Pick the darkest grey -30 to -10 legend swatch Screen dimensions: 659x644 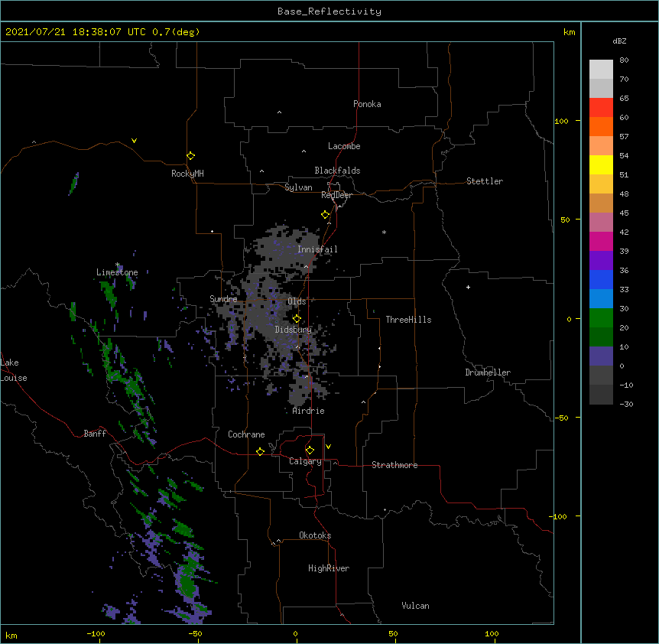(x=601, y=395)
